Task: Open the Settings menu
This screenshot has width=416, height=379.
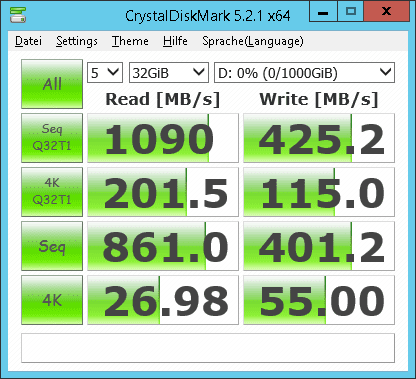Action: [x=77, y=41]
